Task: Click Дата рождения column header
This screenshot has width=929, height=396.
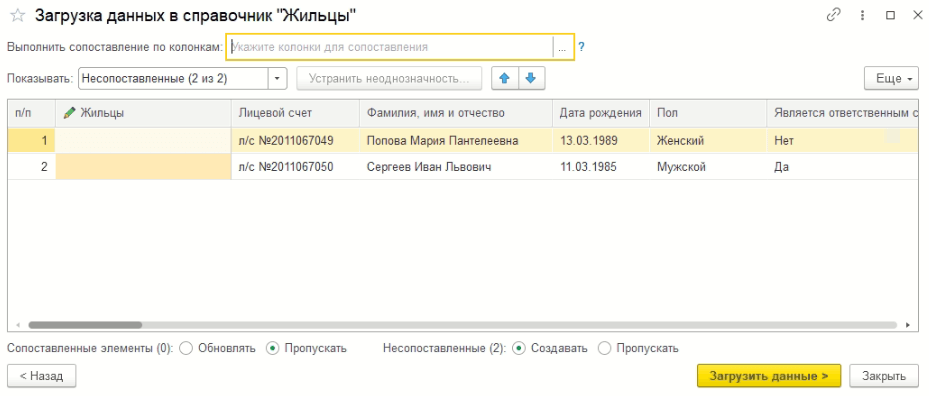Action: (601, 113)
